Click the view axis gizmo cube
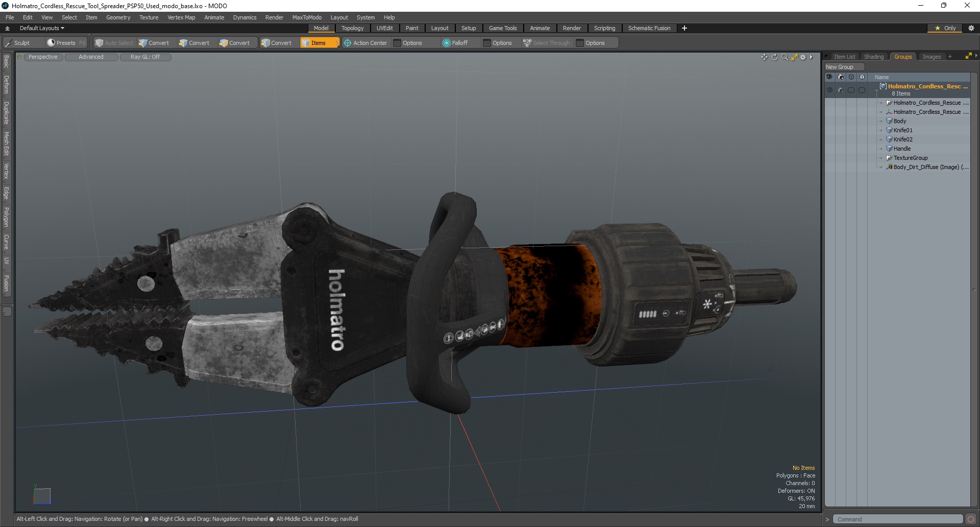Image resolution: width=980 pixels, height=527 pixels. click(42, 496)
